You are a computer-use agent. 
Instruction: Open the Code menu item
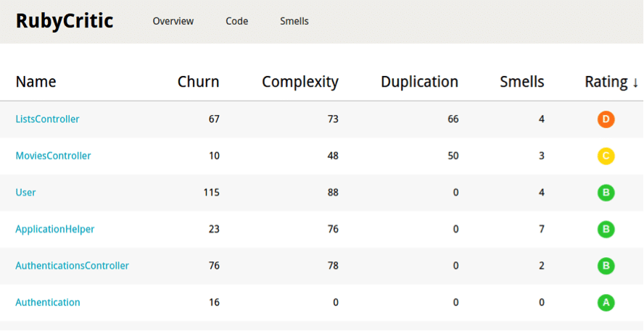coord(236,21)
